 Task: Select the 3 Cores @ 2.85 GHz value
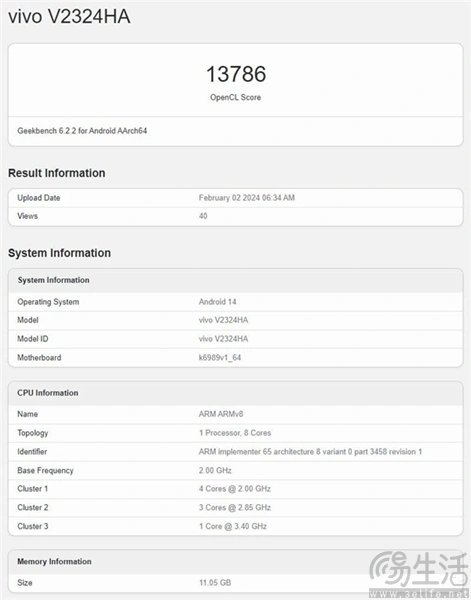point(235,508)
